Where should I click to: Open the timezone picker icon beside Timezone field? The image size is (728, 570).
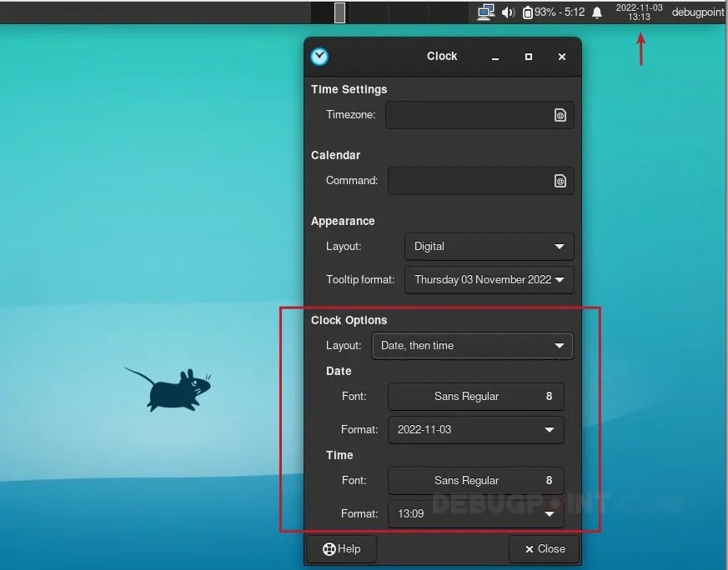560,115
